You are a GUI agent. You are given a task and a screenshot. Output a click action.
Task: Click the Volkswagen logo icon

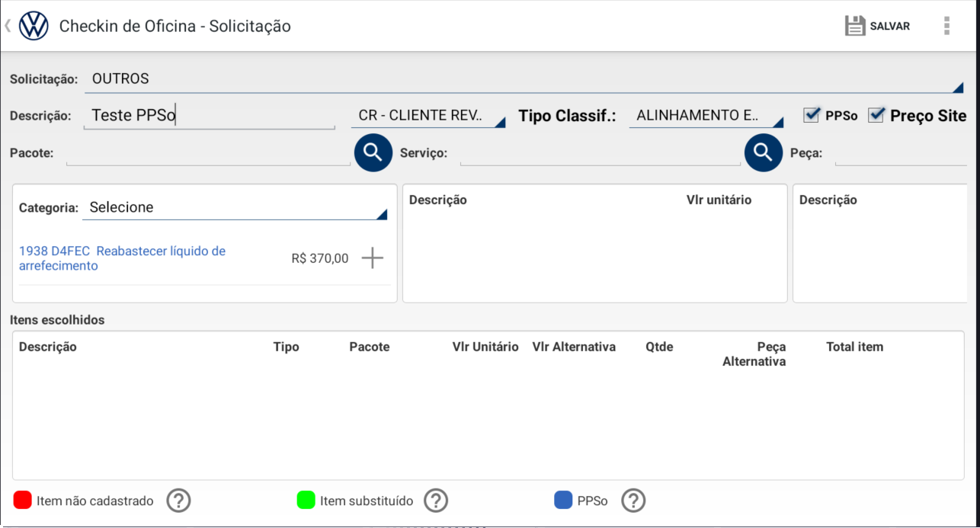(x=34, y=26)
